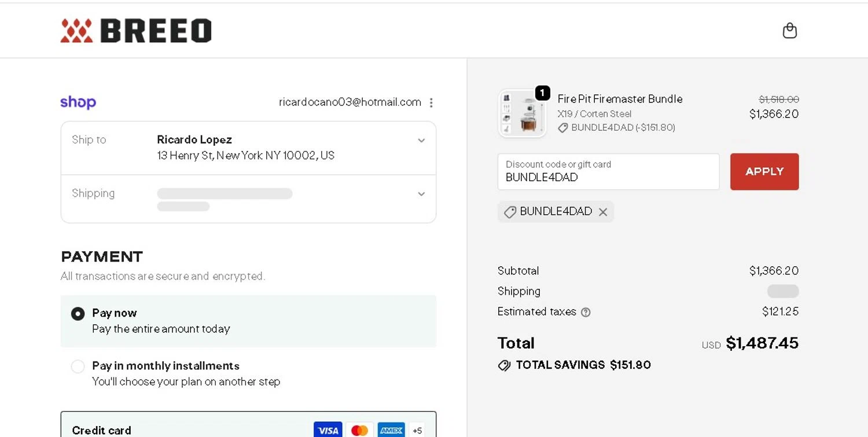Viewport: 868px width, 437px height.
Task: Click the APPLY discount button
Action: click(764, 171)
